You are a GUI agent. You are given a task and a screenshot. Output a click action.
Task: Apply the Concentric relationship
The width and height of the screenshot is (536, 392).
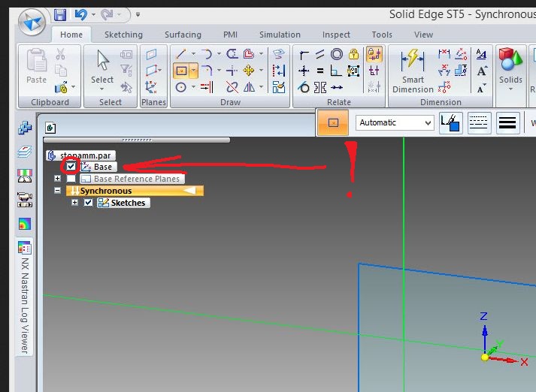337,54
